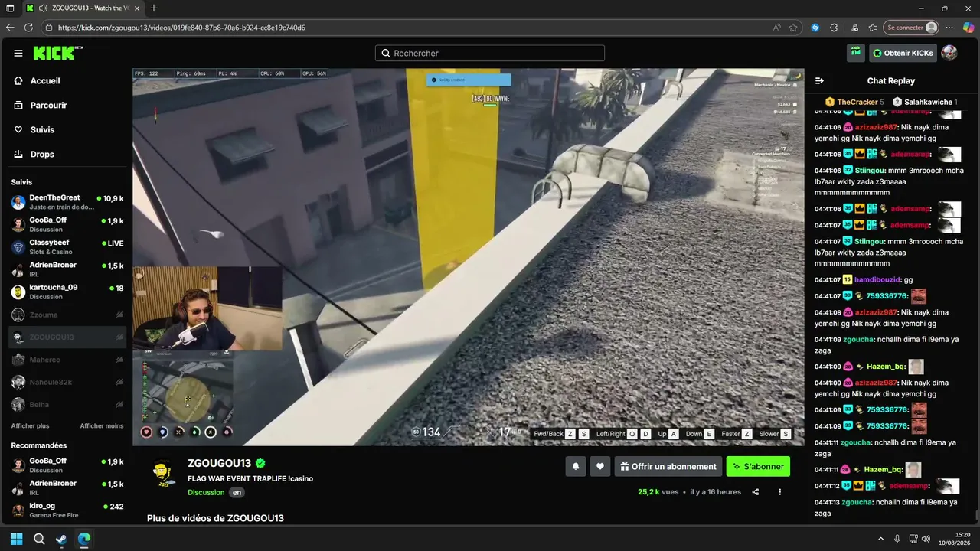The image size is (980, 551).
Task: Open the Windows Start menu
Action: 17,539
